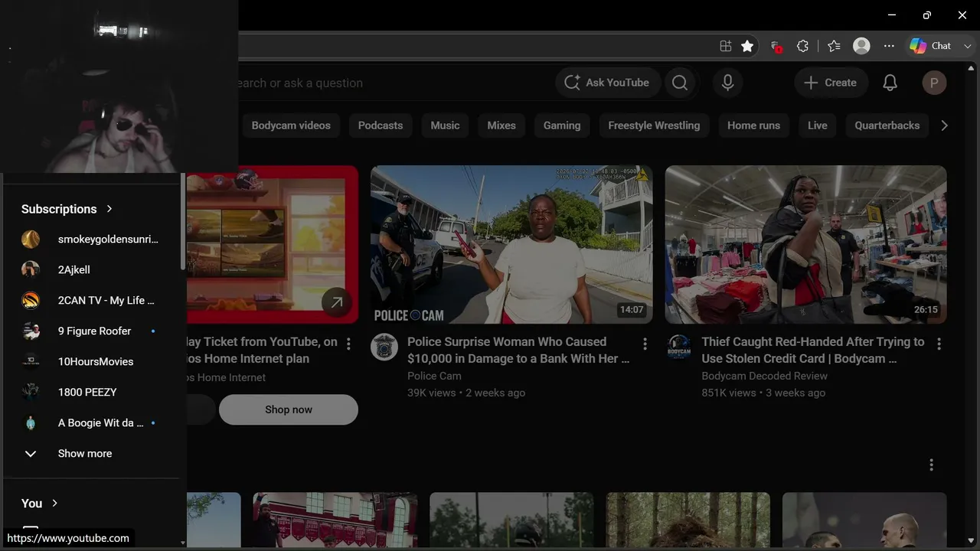Click the Shop now ad button
Image resolution: width=980 pixels, height=551 pixels.
289,409
